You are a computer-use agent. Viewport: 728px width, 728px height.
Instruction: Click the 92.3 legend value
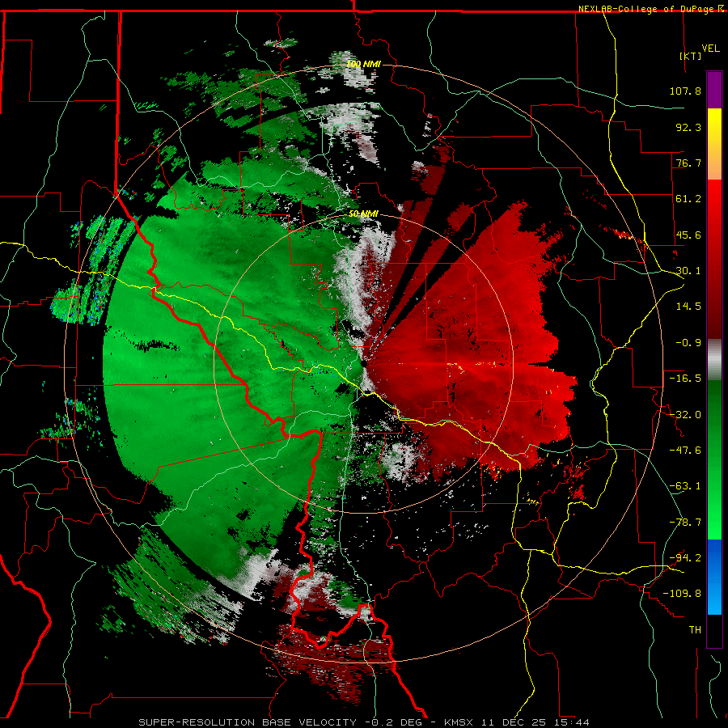[688, 127]
